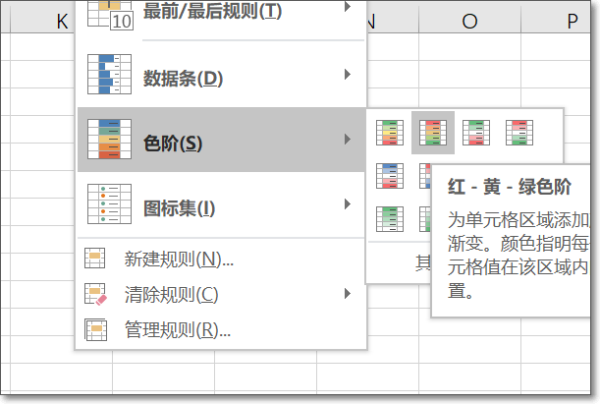Apply the green-yellow-red color scale
The height and width of the screenshot is (404, 600).
[x=390, y=133]
